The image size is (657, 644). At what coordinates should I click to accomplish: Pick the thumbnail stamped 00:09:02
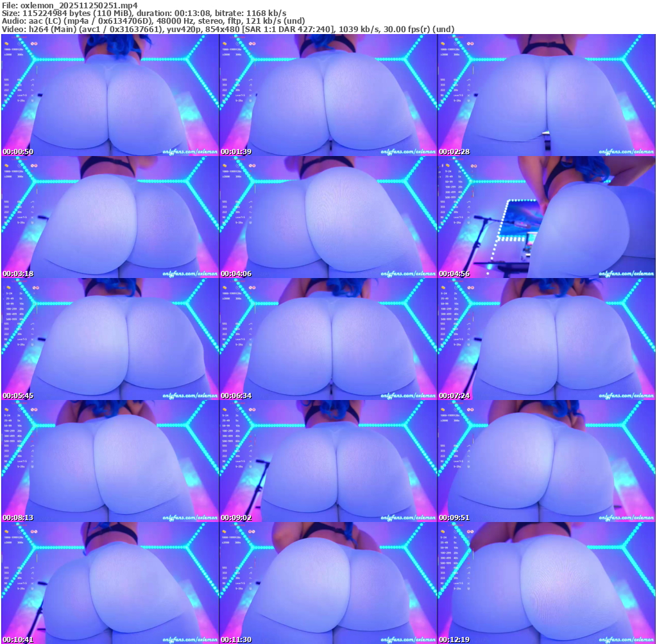328,461
